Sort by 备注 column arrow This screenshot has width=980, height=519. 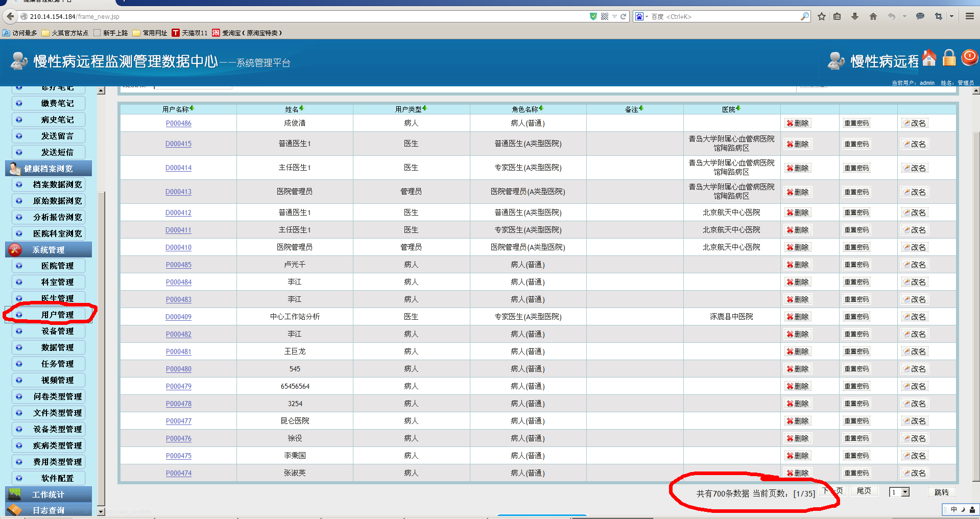pyautogui.click(x=641, y=108)
